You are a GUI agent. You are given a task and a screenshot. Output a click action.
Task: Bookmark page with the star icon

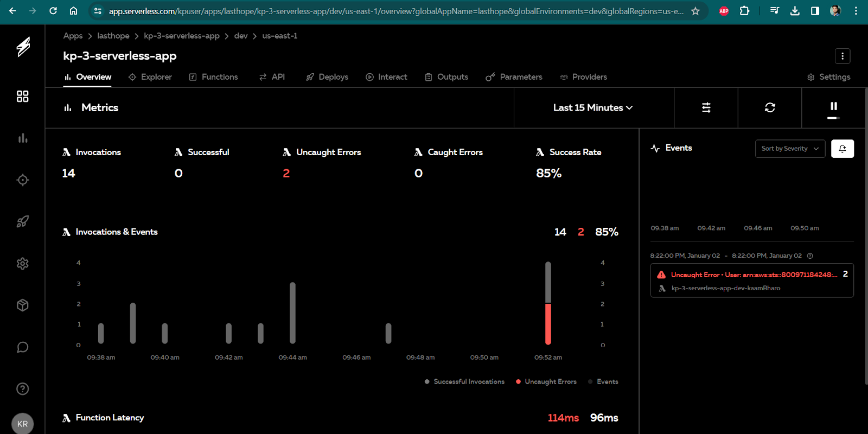[x=695, y=11]
